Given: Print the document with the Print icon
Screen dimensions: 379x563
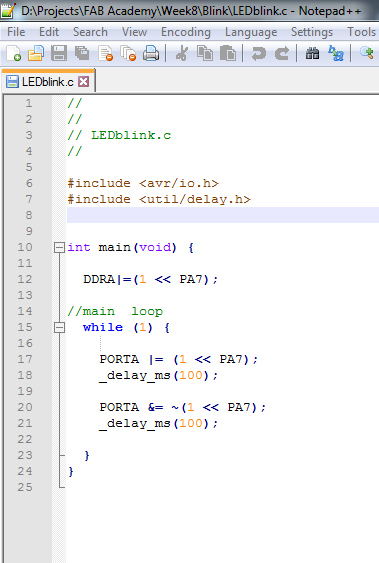Looking at the screenshot, I should [151, 53].
